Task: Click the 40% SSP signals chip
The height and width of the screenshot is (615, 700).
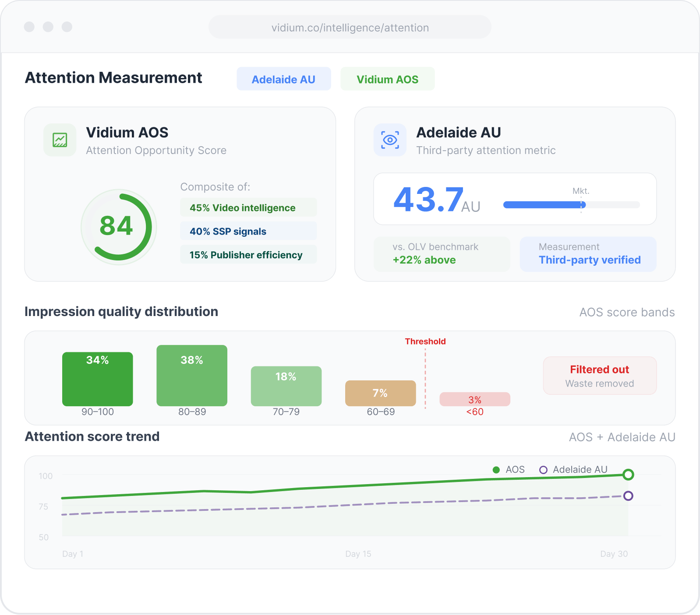Action: tap(248, 231)
